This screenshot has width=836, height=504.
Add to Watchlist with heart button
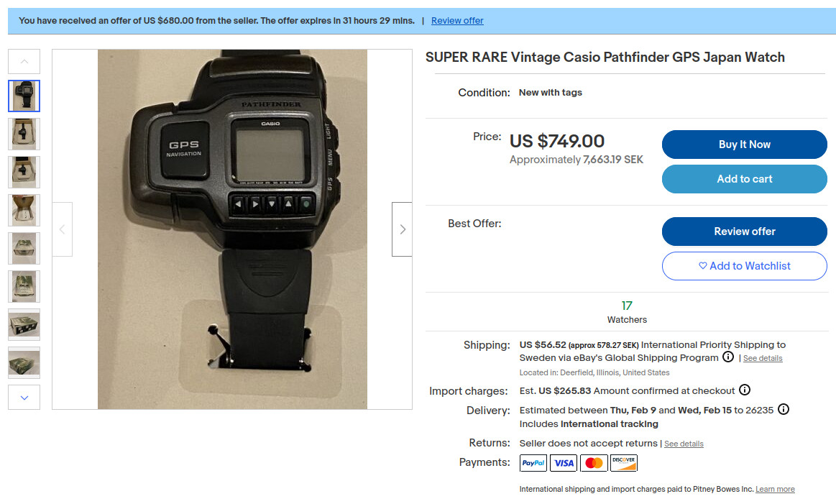click(744, 266)
